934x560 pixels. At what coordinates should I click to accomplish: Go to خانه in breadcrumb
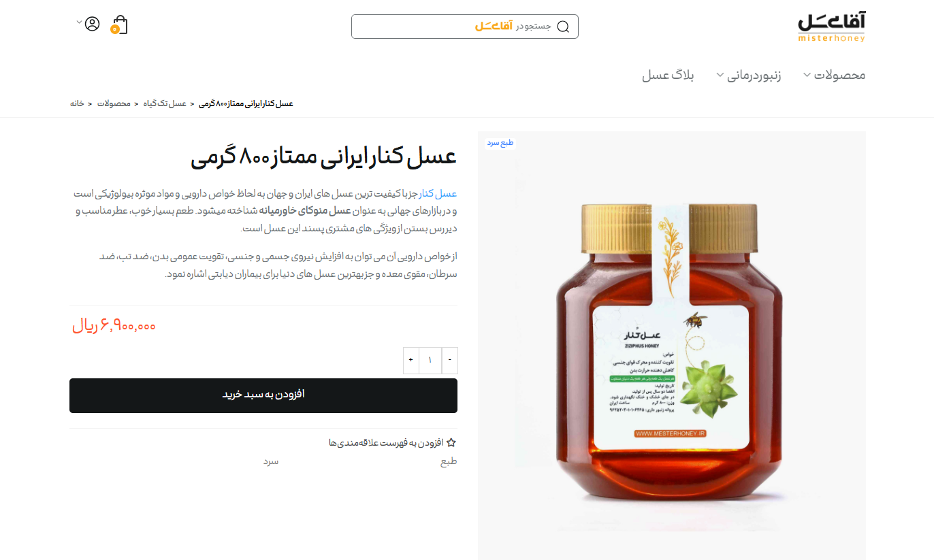click(x=77, y=103)
